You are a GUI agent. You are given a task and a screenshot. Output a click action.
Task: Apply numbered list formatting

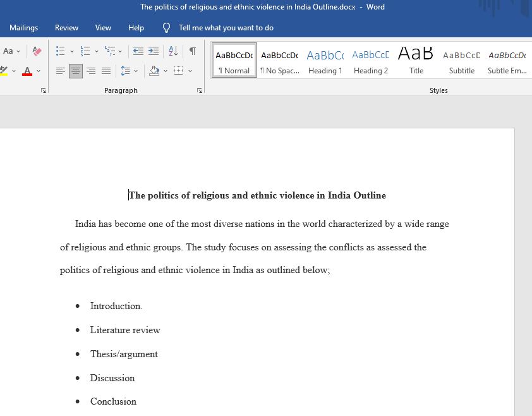point(85,51)
